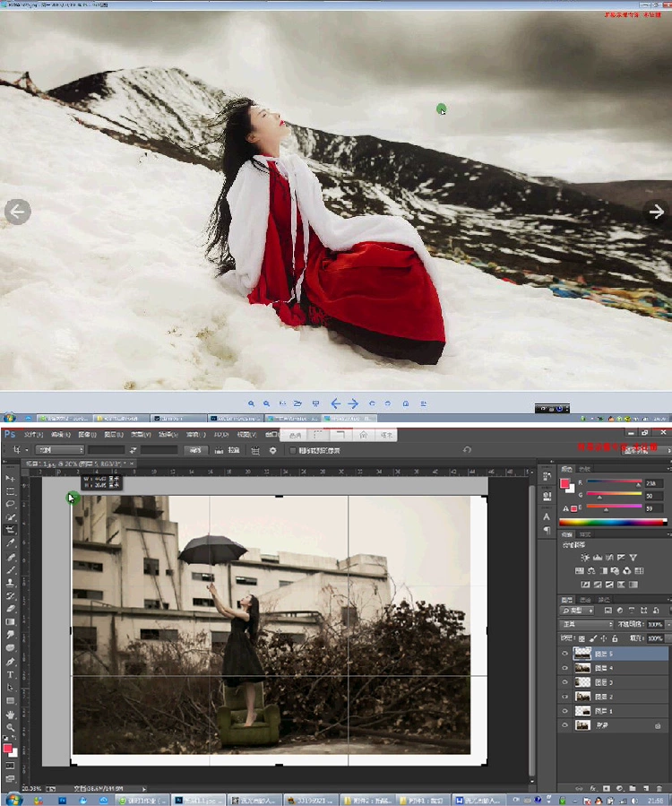The image size is (672, 806).
Task: Click next image arrow in photo viewer
Action: 657,212
